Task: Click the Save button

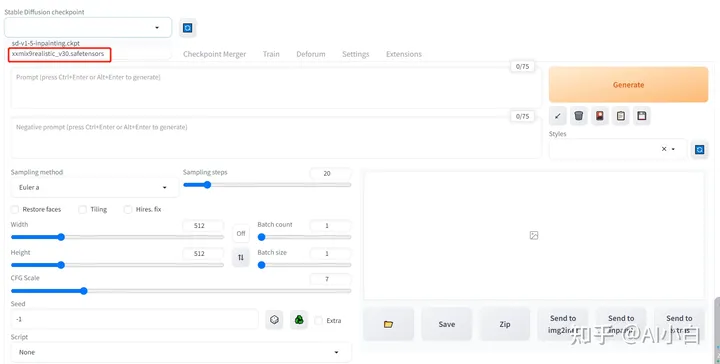Action: (446, 324)
